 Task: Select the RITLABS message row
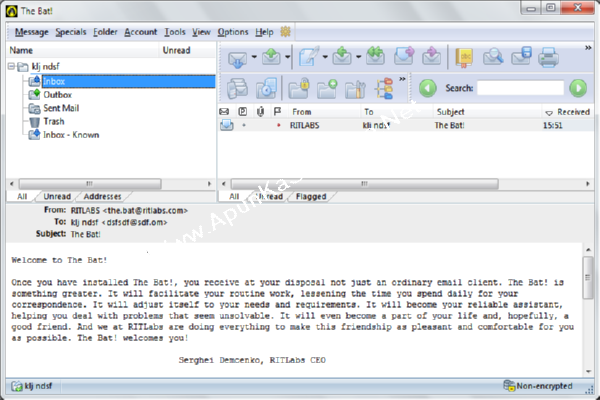tap(406, 125)
